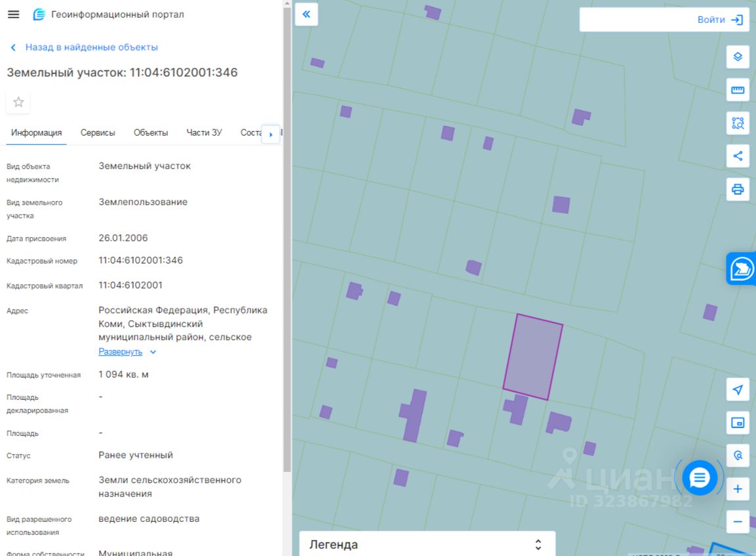Viewport: 756px width, 556px height.
Task: Zoom in on the map
Action: pos(738,489)
